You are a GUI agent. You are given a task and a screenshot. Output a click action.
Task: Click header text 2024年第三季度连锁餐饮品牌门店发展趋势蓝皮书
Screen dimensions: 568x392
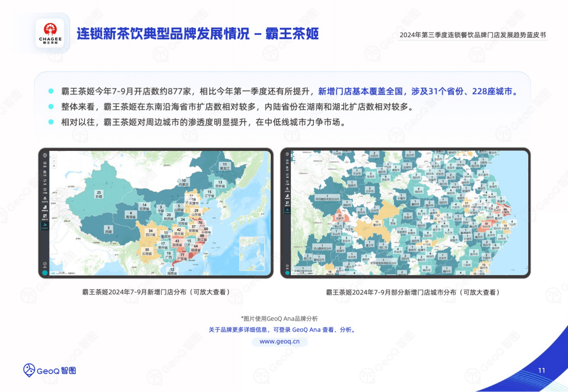(x=472, y=35)
